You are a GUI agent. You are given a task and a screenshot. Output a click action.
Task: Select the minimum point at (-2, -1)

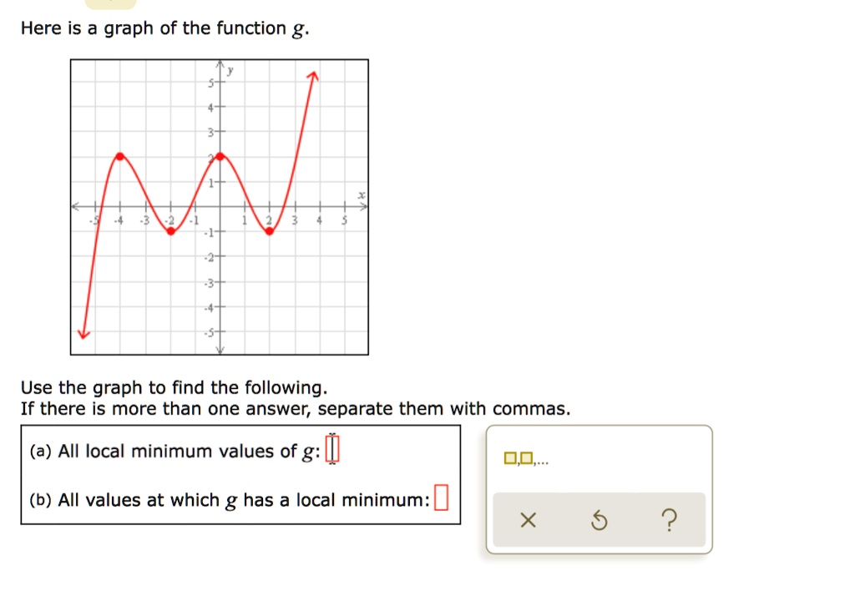pyautogui.click(x=170, y=230)
